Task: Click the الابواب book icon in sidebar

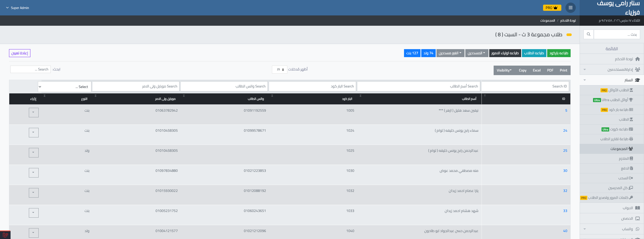Action: (x=637, y=208)
